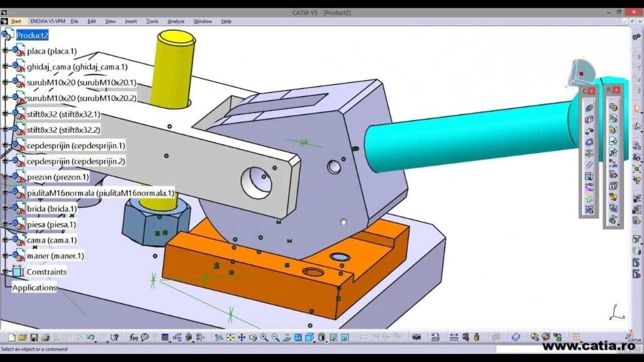This screenshot has height=362, width=644.
Task: Expand the cepdesprijin.1 node
Action: (5, 145)
